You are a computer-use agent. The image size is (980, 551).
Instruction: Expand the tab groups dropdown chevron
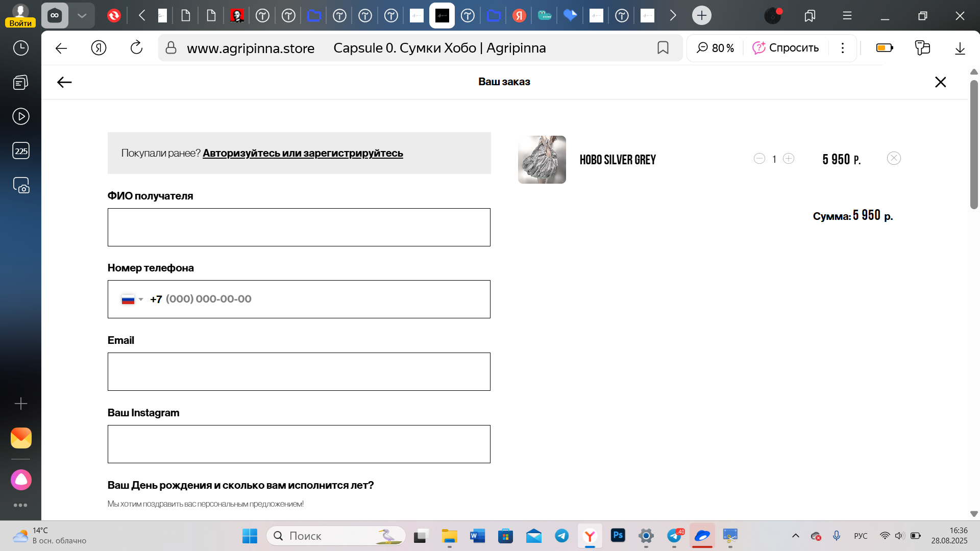pyautogui.click(x=82, y=15)
